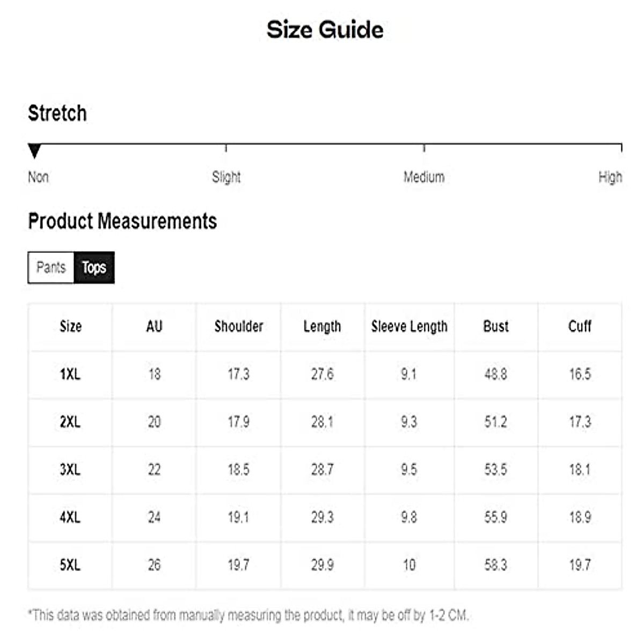Switch to the Pants tab
Image resolution: width=644 pixels, height=644 pixels.
[x=51, y=267]
